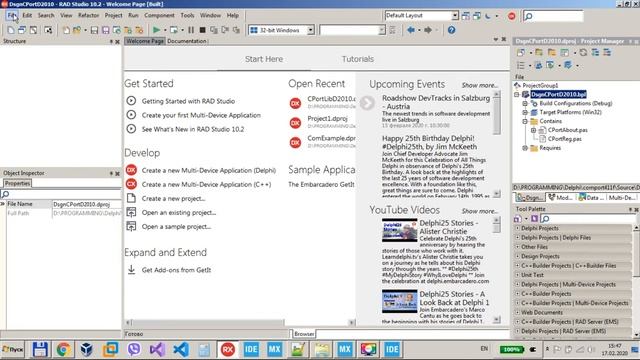This screenshot has width=640, height=360.
Task: Click the red stop icon beside layout controls
Action: click(x=511, y=16)
